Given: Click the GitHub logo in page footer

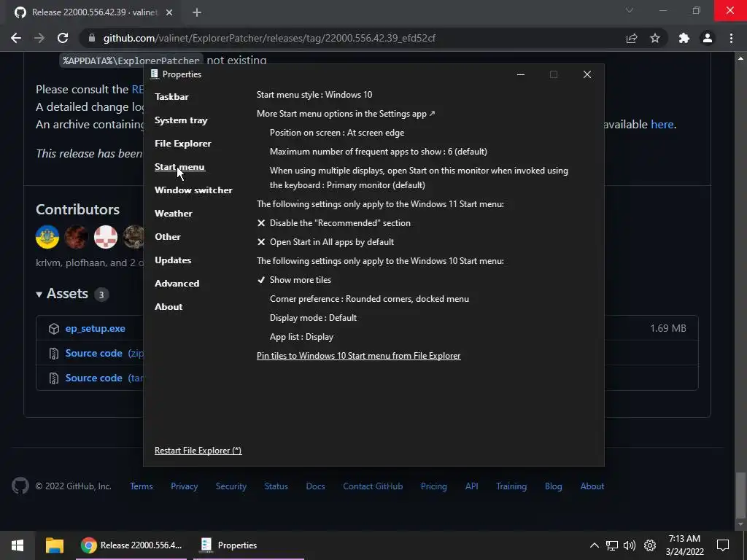Looking at the screenshot, I should coord(20,486).
